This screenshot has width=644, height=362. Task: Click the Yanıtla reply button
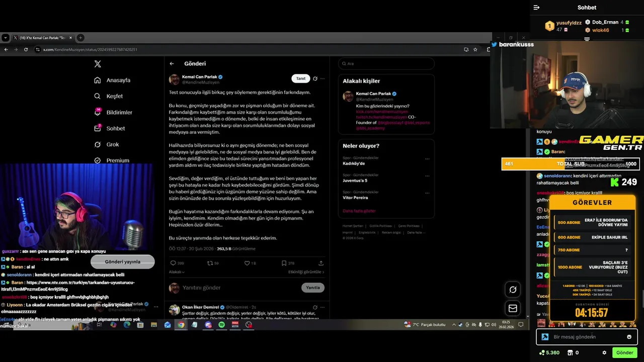coord(313,288)
